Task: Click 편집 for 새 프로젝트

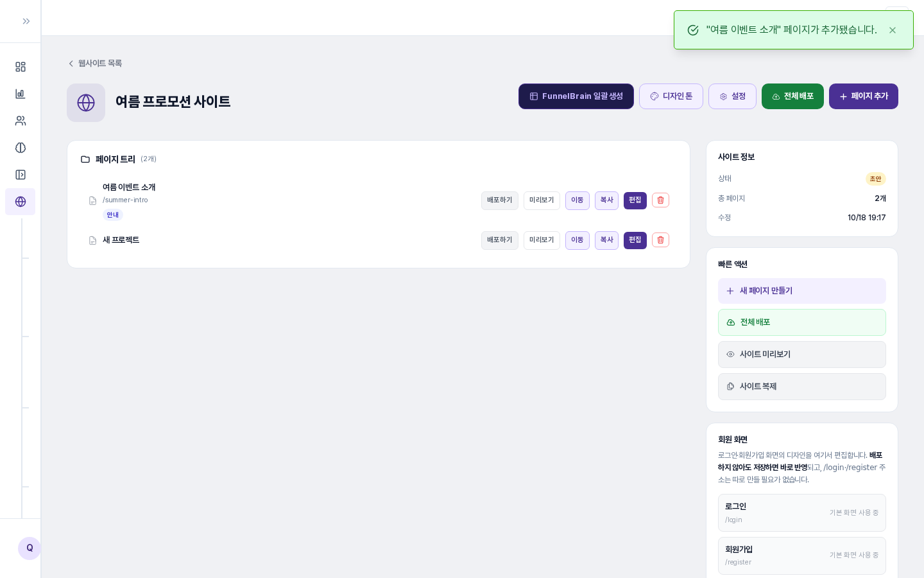Action: click(x=635, y=240)
